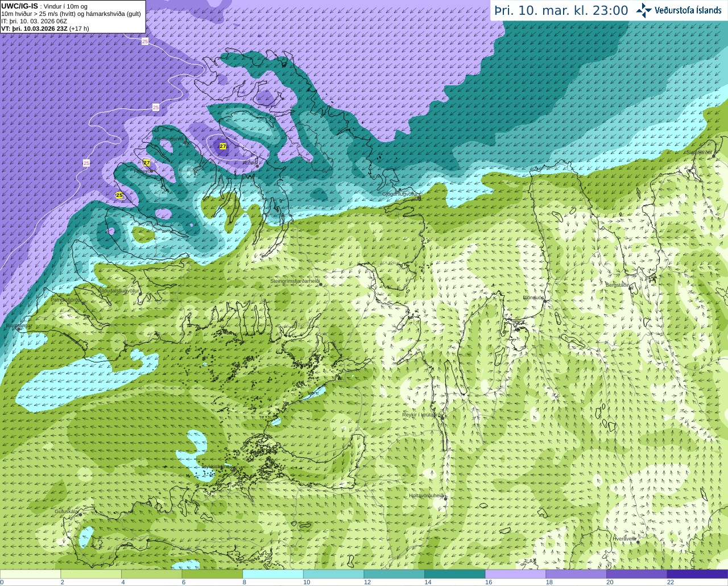This screenshot has height=586, width=728.
Task: Click the 20–22 m/s violet legend swatch
Action: tap(637, 574)
